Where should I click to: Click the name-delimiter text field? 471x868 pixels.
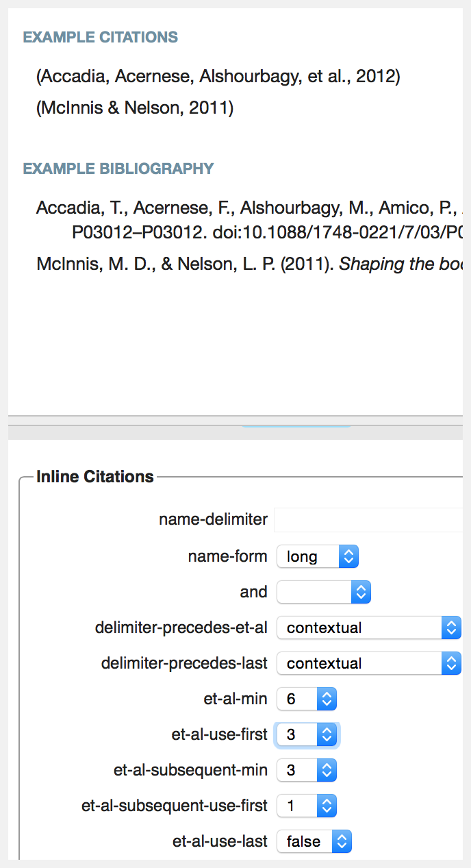coord(368,520)
